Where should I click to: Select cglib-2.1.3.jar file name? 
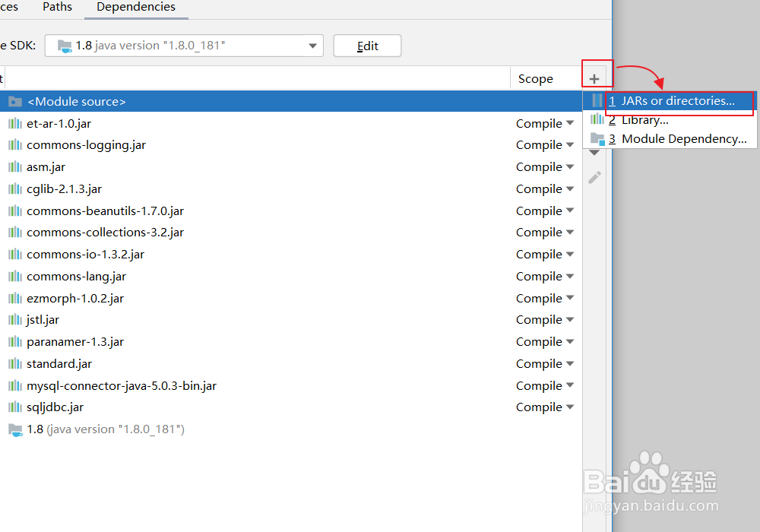(x=65, y=189)
